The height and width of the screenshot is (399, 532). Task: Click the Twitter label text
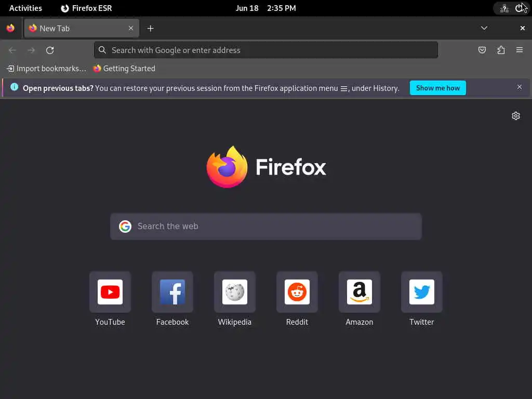click(x=422, y=322)
